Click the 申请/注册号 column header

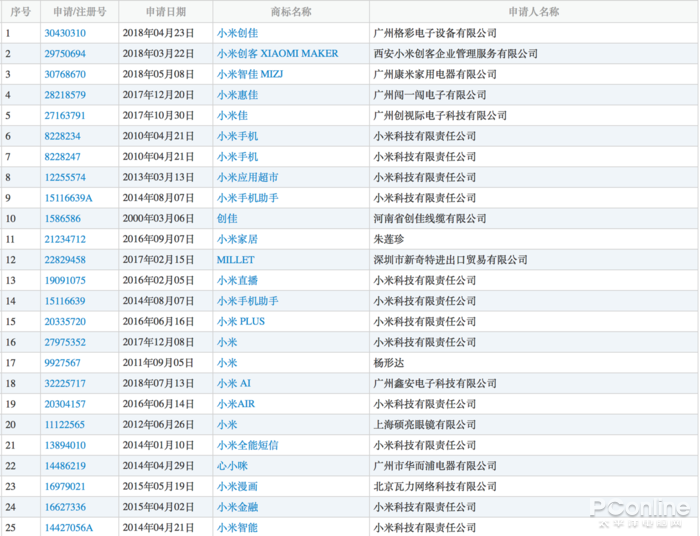[79, 12]
